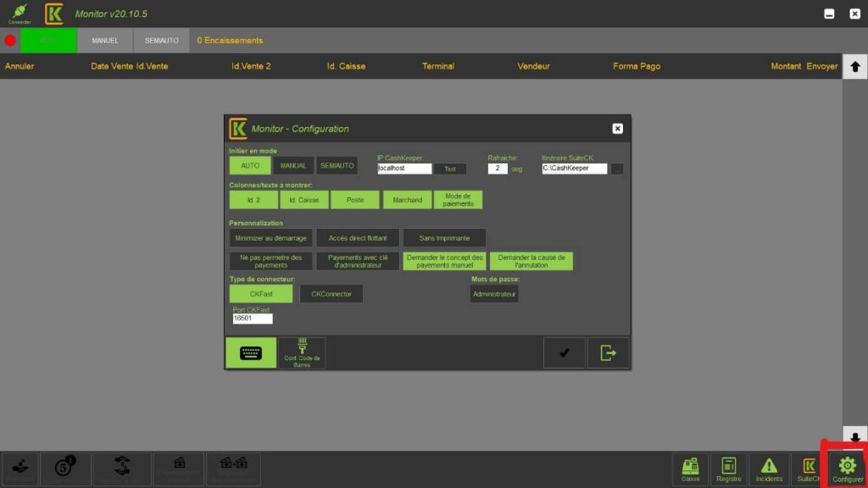
Task: Click the coin 5 with badge icon
Action: pos(64,469)
